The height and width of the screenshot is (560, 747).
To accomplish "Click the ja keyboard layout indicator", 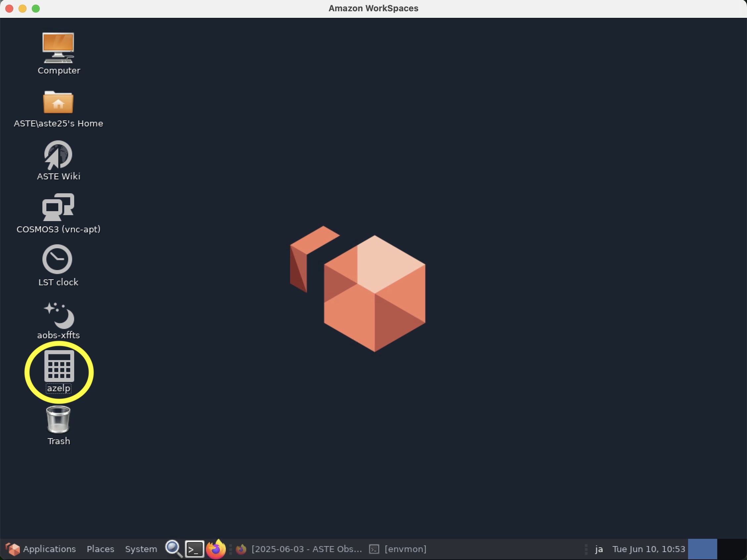I will pyautogui.click(x=599, y=549).
